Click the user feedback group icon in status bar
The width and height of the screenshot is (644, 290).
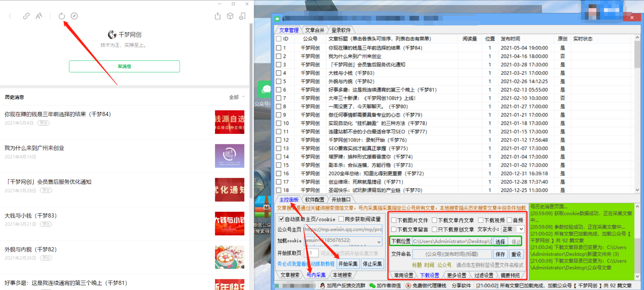click(x=322, y=285)
